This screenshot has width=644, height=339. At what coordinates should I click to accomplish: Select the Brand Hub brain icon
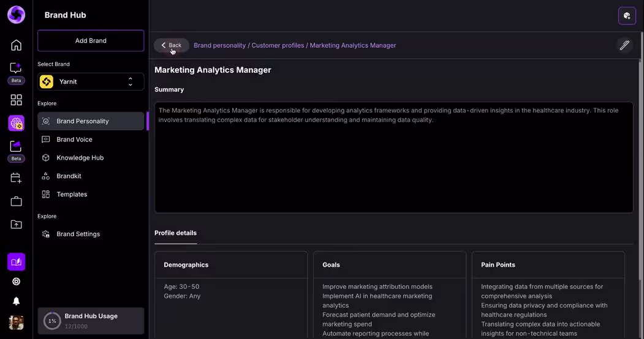coord(16,123)
